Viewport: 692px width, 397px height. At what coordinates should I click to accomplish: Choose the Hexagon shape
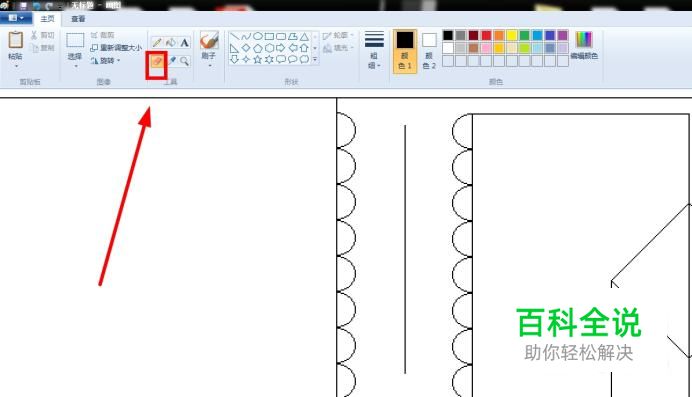269,48
